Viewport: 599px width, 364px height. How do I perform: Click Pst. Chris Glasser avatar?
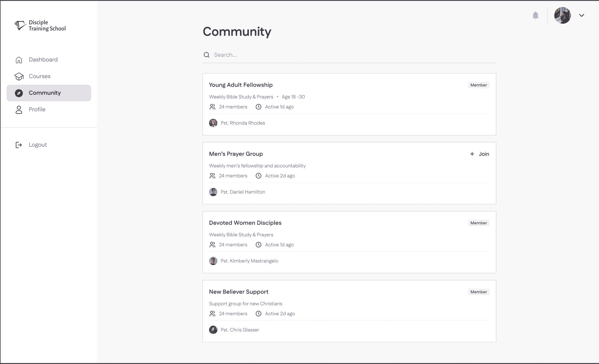213,330
